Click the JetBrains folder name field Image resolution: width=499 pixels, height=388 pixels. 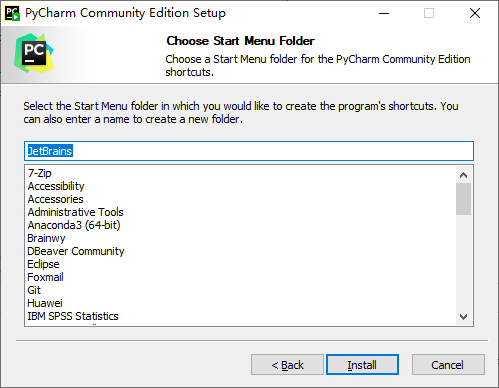pos(249,151)
